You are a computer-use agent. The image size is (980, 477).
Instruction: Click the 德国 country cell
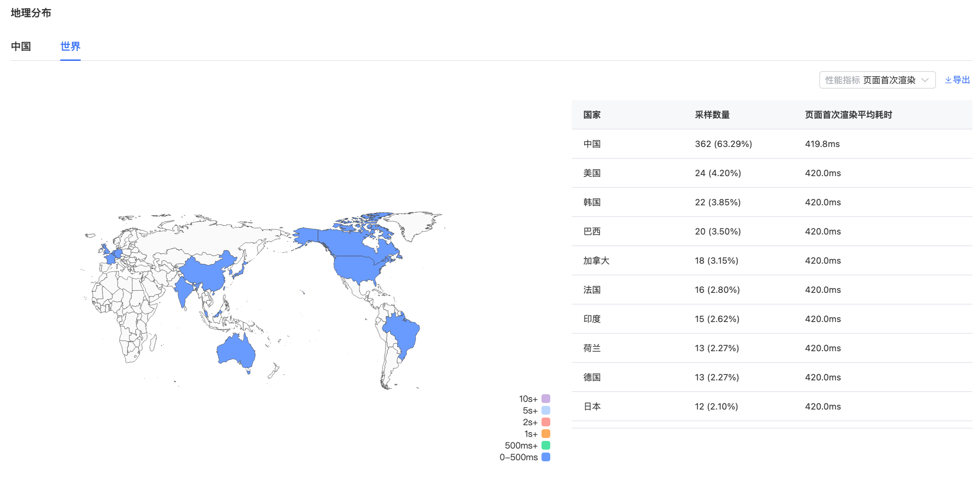[x=592, y=377]
